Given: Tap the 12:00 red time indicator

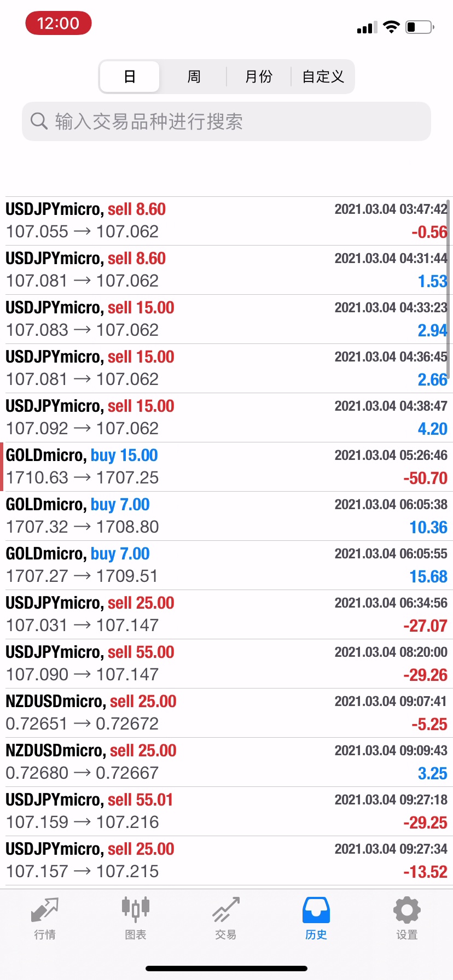Looking at the screenshot, I should point(58,24).
